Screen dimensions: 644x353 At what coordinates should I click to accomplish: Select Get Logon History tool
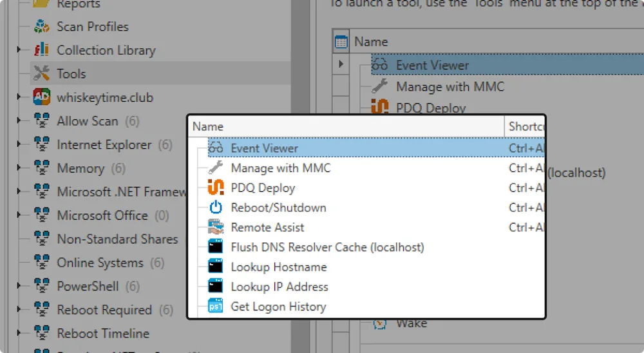278,307
